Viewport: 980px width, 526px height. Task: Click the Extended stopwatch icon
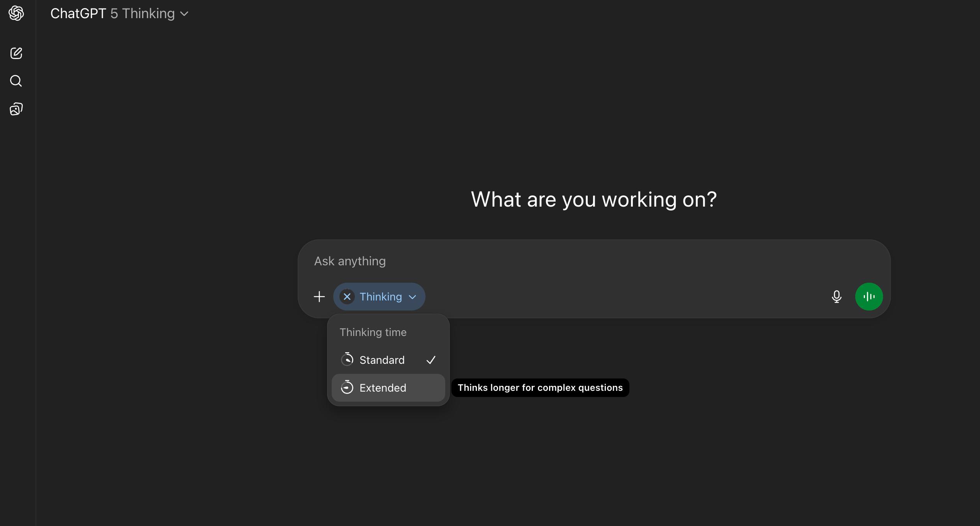tap(347, 387)
